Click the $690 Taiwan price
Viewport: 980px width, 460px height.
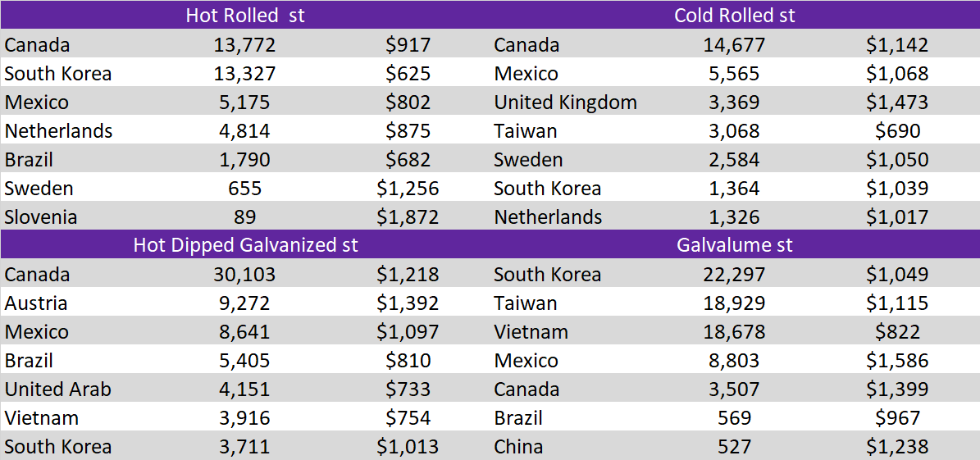tap(897, 131)
